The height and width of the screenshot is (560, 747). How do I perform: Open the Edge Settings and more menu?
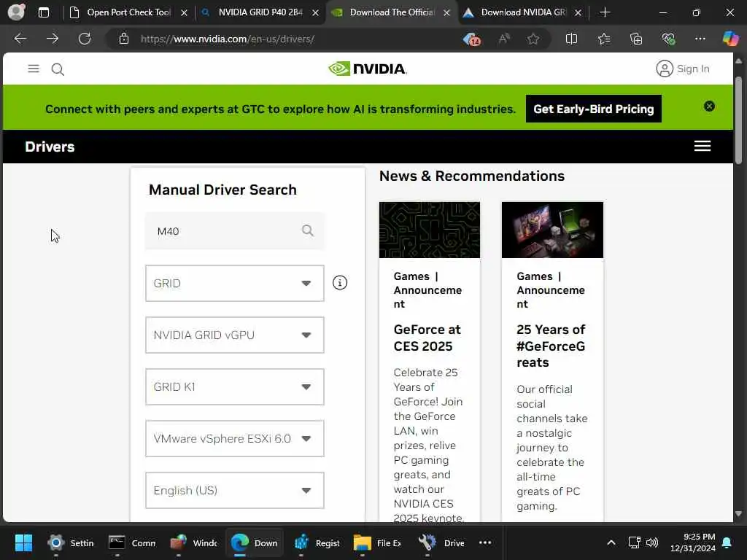(700, 39)
